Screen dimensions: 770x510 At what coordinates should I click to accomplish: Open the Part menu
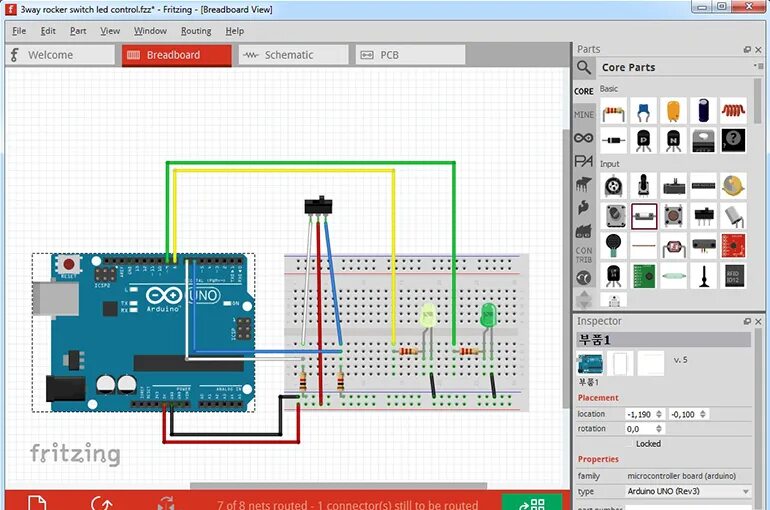coord(78,31)
